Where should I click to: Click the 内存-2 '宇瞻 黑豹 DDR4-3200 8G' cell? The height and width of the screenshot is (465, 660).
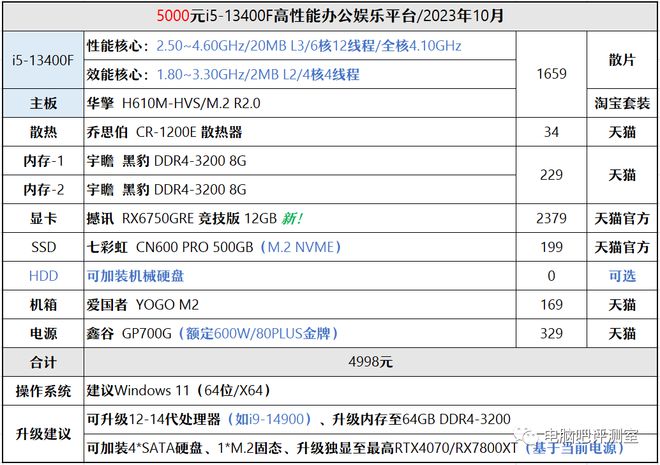point(300,189)
